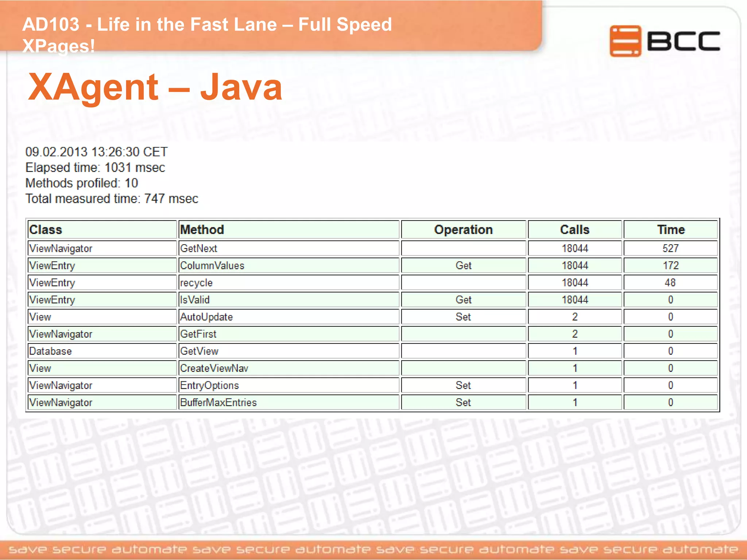This screenshot has width=747, height=560.
Task: Click 'Set' operation in EntryOptions row
Action: [463, 385]
